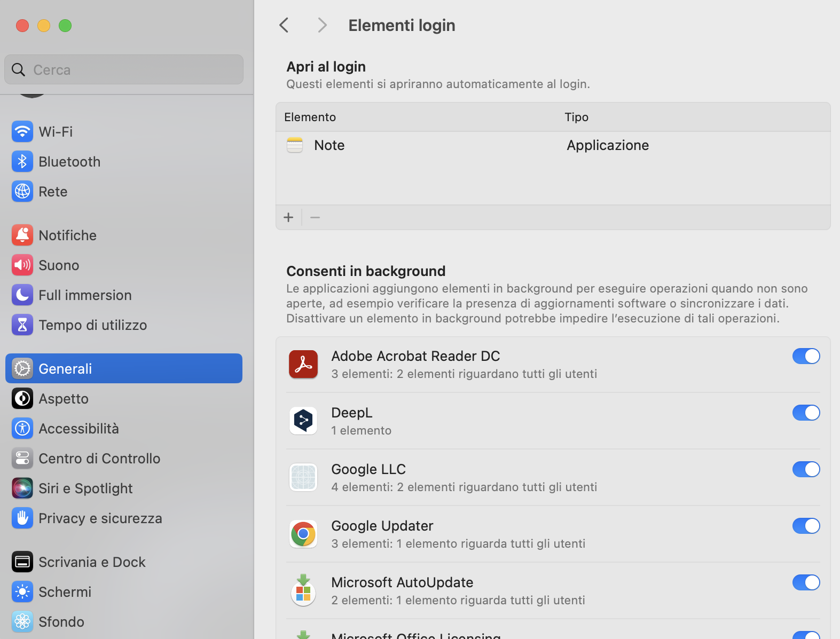Click the Tipo column header

[x=577, y=117]
